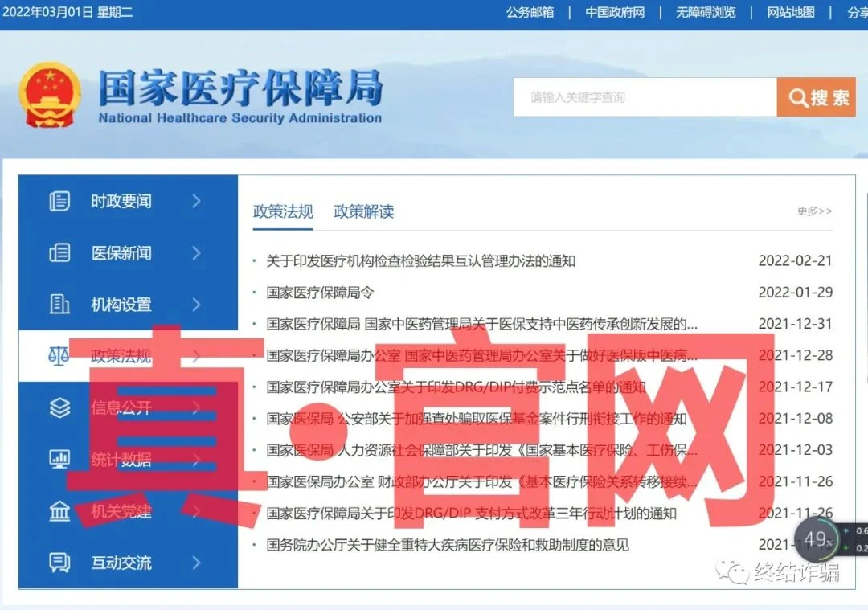
Task: Click the 医保新闻 newspaper icon
Action: pyautogui.click(x=59, y=253)
